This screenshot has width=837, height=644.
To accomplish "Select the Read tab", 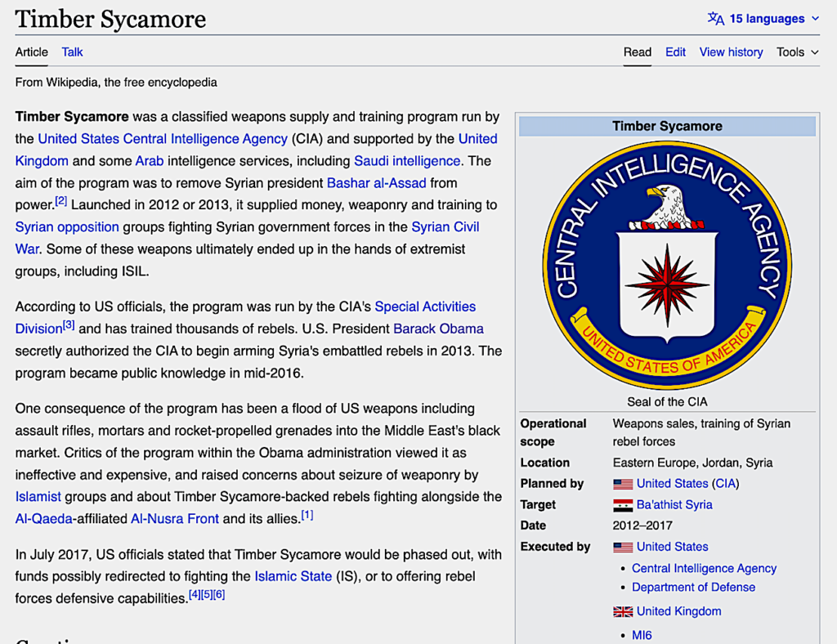I will [x=638, y=52].
